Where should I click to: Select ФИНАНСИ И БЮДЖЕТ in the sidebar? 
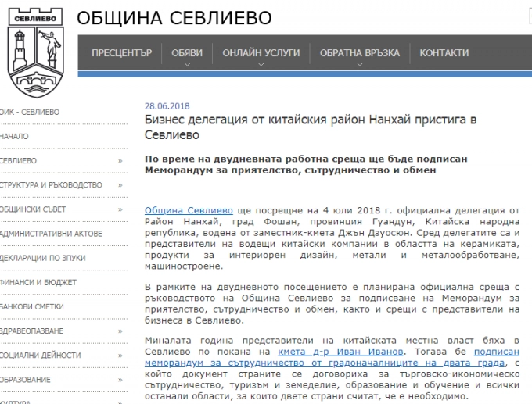point(38,282)
